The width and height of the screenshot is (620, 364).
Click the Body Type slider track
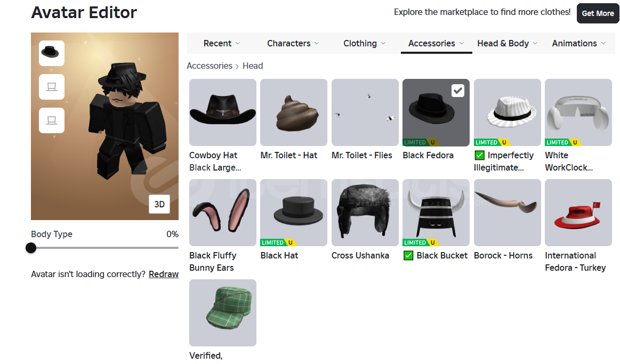[x=105, y=248]
